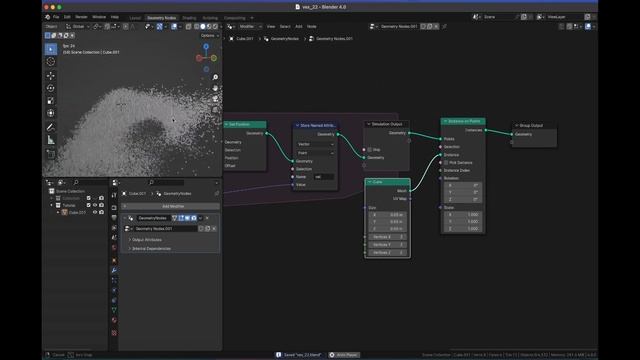
Task: Click the blue Z axis on navigation gizmo
Action: pyautogui.click(x=206, y=47)
